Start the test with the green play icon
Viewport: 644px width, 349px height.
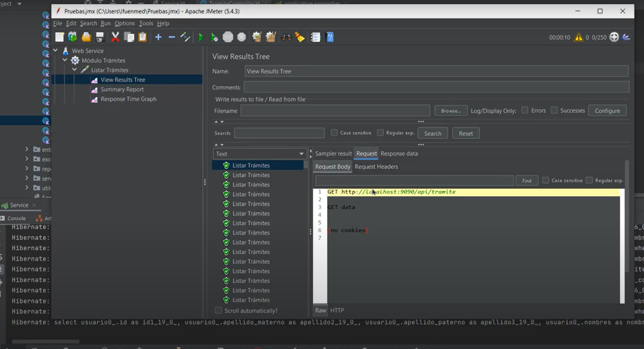(x=201, y=37)
